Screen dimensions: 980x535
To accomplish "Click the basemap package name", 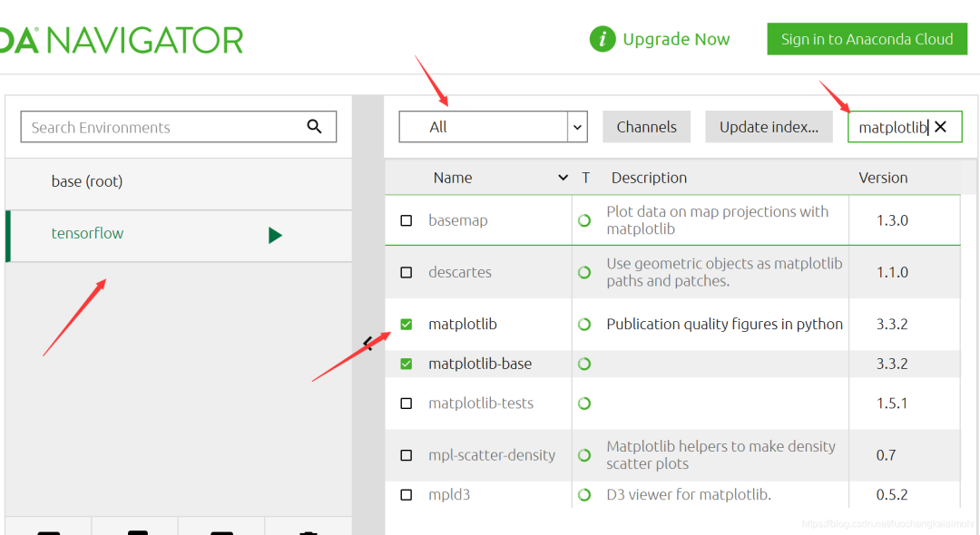I will (457, 220).
